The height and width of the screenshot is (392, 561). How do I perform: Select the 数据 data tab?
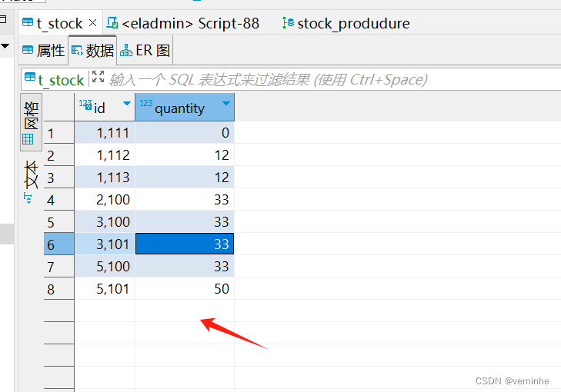(x=92, y=51)
